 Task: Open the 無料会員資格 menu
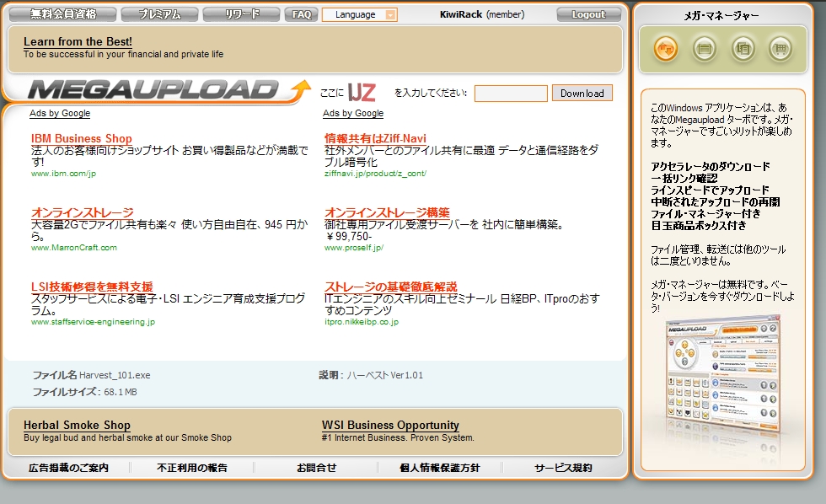coord(63,14)
